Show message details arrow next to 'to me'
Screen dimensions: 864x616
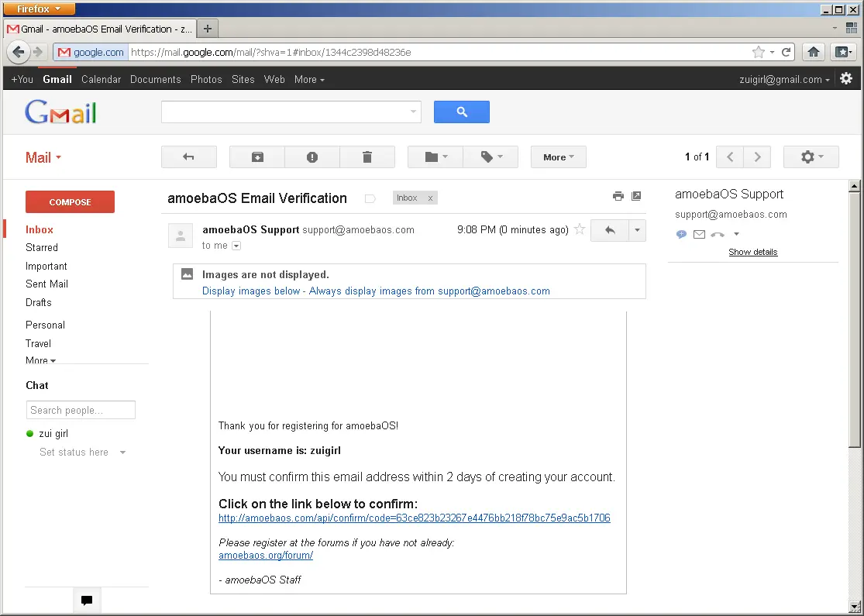(x=236, y=246)
